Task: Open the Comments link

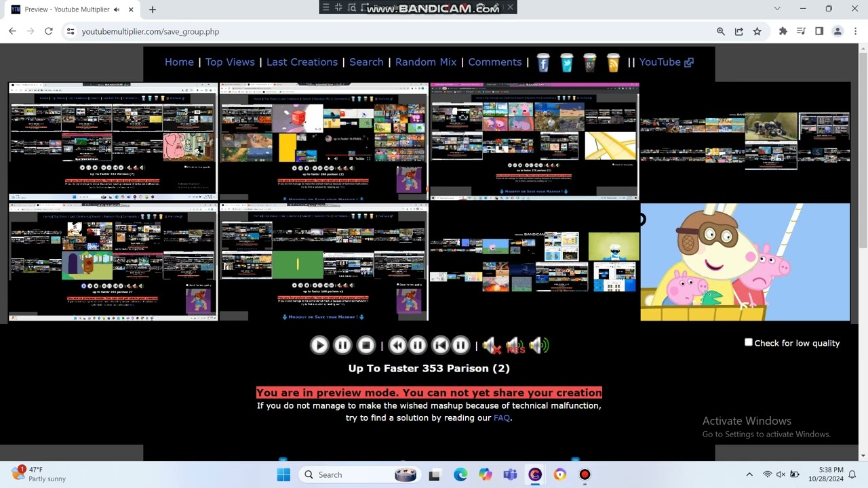Action: click(495, 62)
